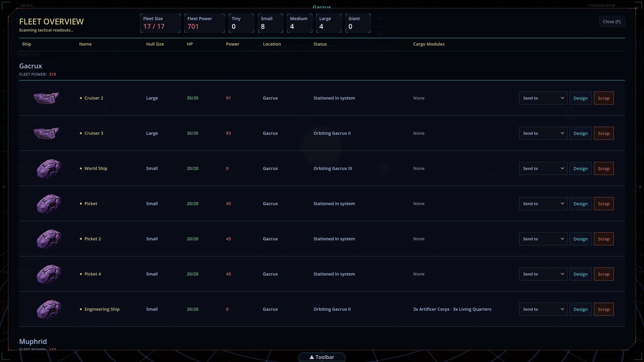This screenshot has height=362, width=644.
Task: Select the Fleet Size 17 / 17 stat box
Action: (160, 23)
